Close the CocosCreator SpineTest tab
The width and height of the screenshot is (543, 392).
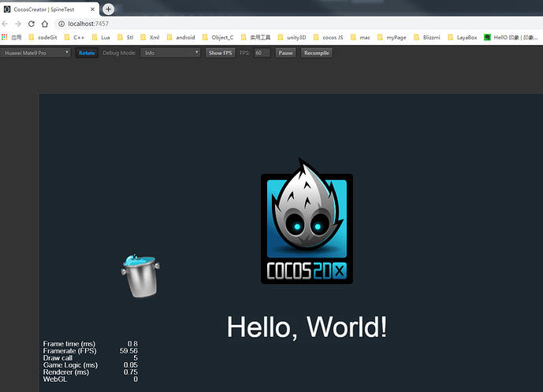[x=92, y=9]
